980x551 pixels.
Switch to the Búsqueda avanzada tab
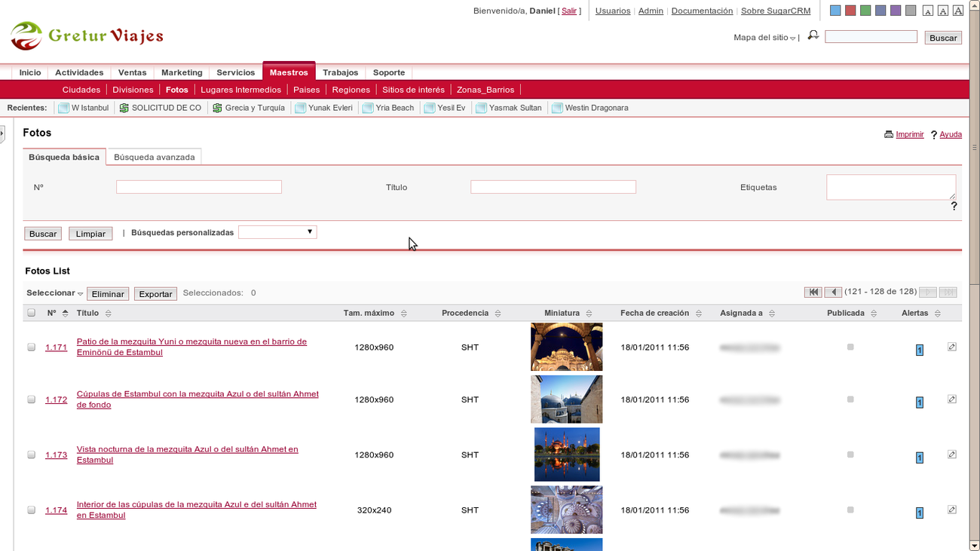tap(154, 157)
